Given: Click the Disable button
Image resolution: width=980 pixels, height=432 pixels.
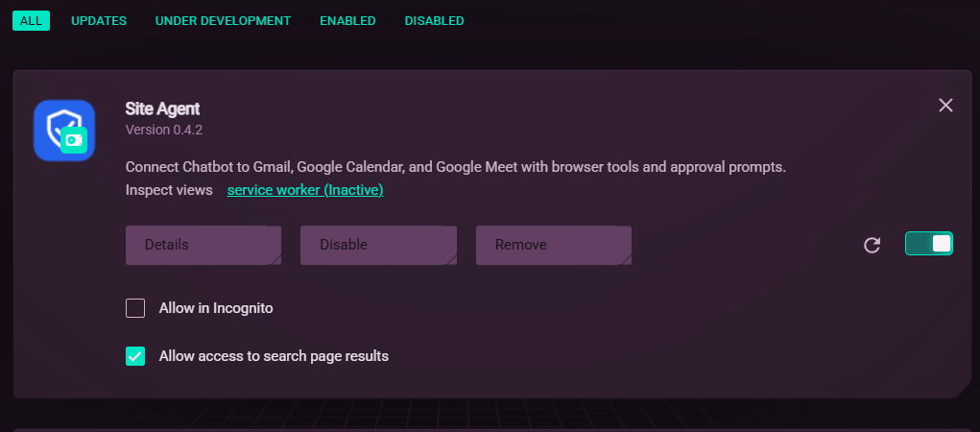Looking at the screenshot, I should coord(378,245).
